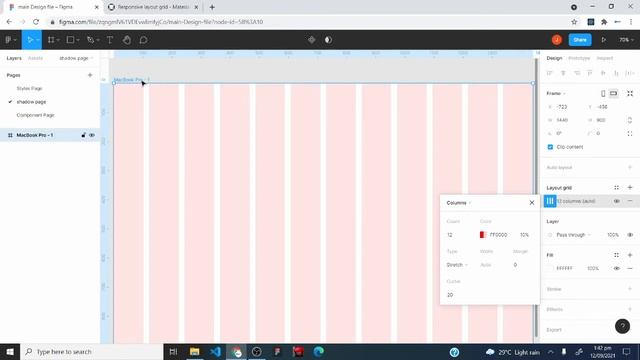640x360 pixels.
Task: Set frame to portrait orientation
Action: (603, 93)
